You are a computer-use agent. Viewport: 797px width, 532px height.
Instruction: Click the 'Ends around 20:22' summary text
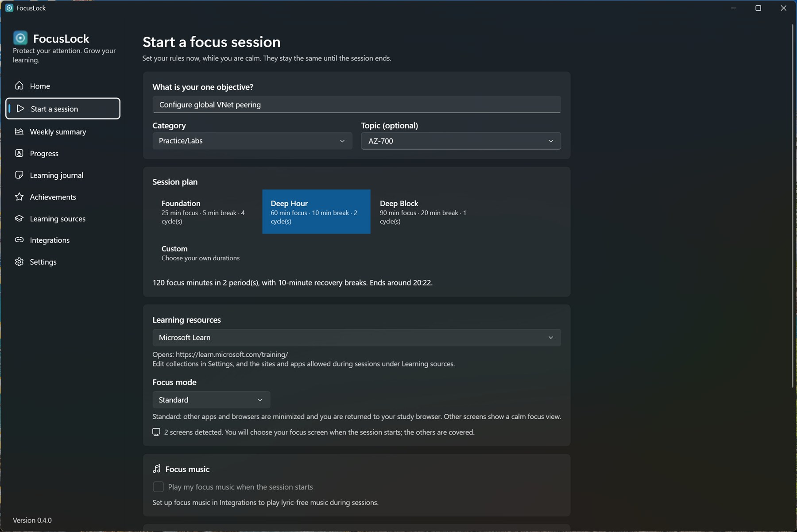(401, 282)
